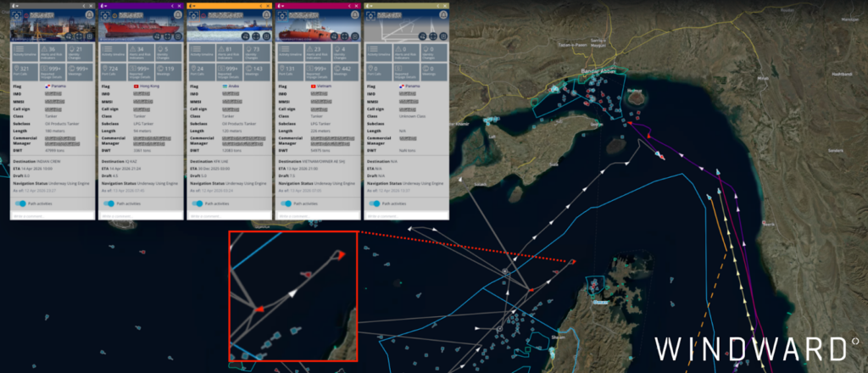Open Port Calls (131) on the Vietnam card
This screenshot has width=868, height=373.
click(x=290, y=72)
